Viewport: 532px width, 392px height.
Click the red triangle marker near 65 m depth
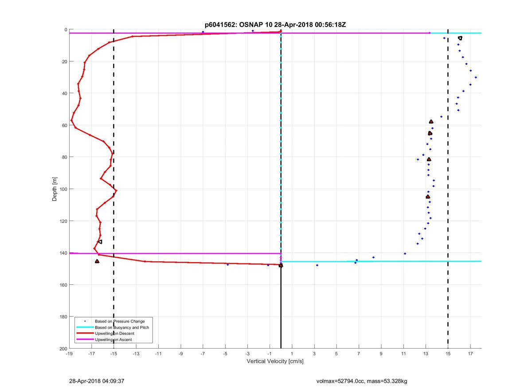tap(430, 133)
